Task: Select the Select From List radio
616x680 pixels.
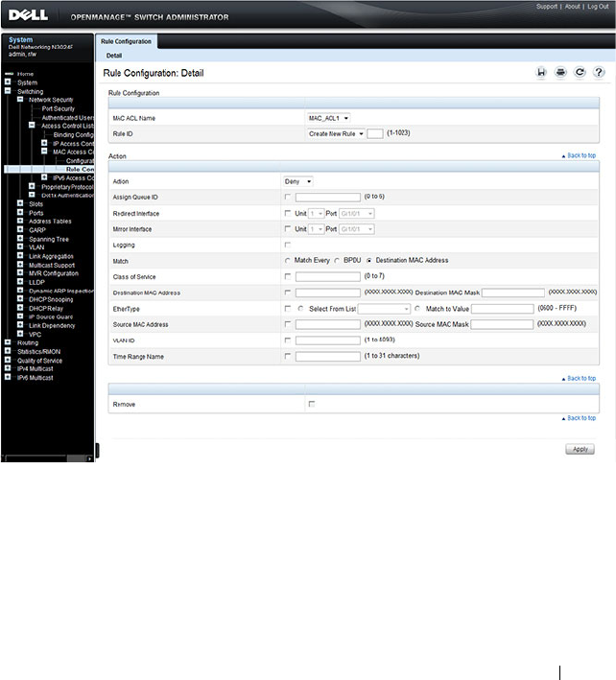Action: click(300, 308)
